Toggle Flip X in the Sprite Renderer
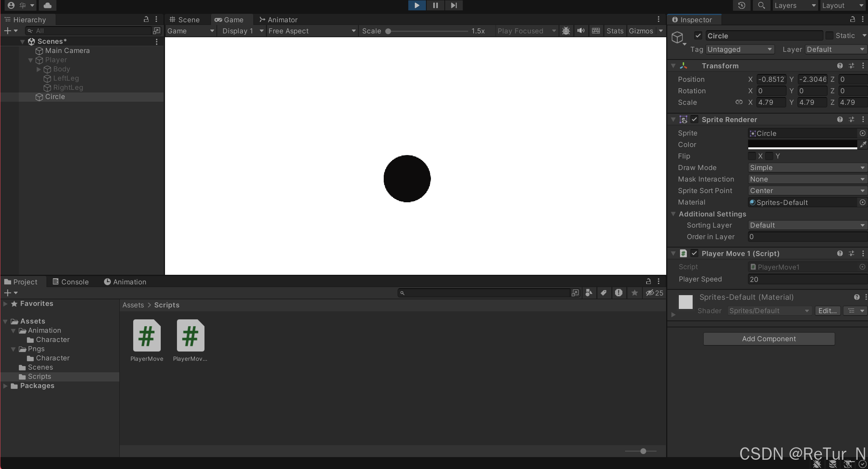The height and width of the screenshot is (469, 868). click(752, 156)
